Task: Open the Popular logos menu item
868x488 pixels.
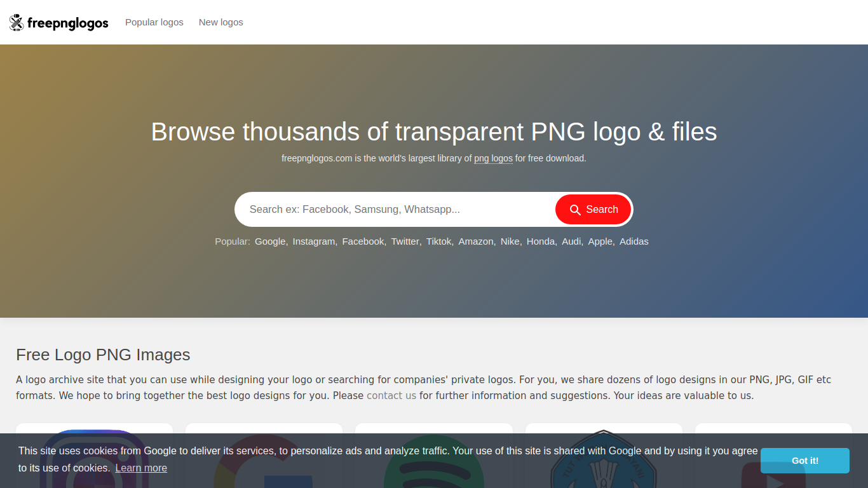Action: click(154, 22)
